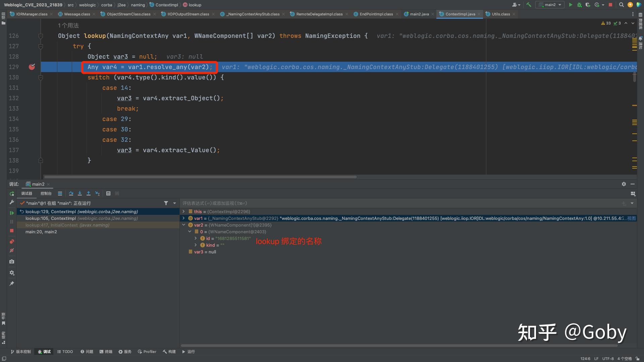Click the Run to Cursor icon
Screen dimensions: 644x362
[x=98, y=193]
